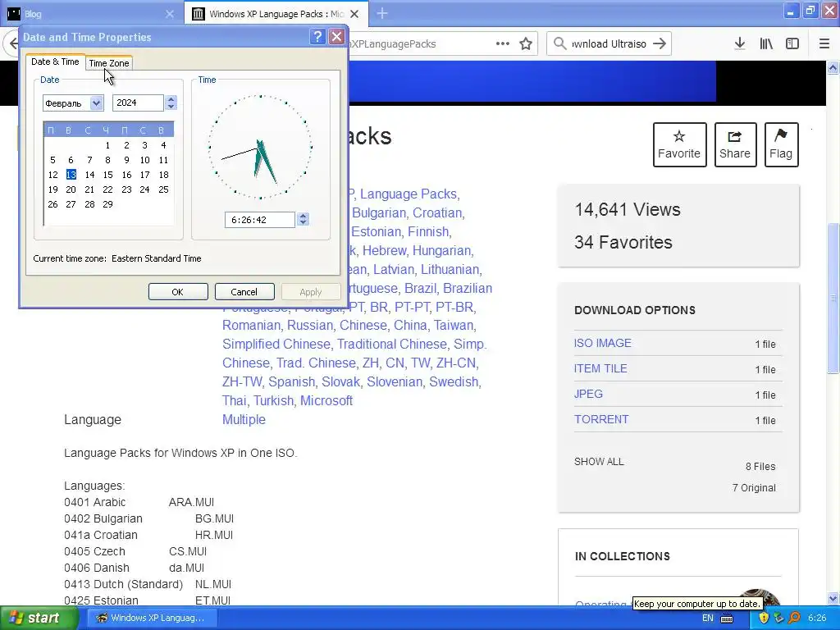Viewport: 840px width, 630px height.
Task: Toggle the Firefox sidebar icon
Action: 792,43
